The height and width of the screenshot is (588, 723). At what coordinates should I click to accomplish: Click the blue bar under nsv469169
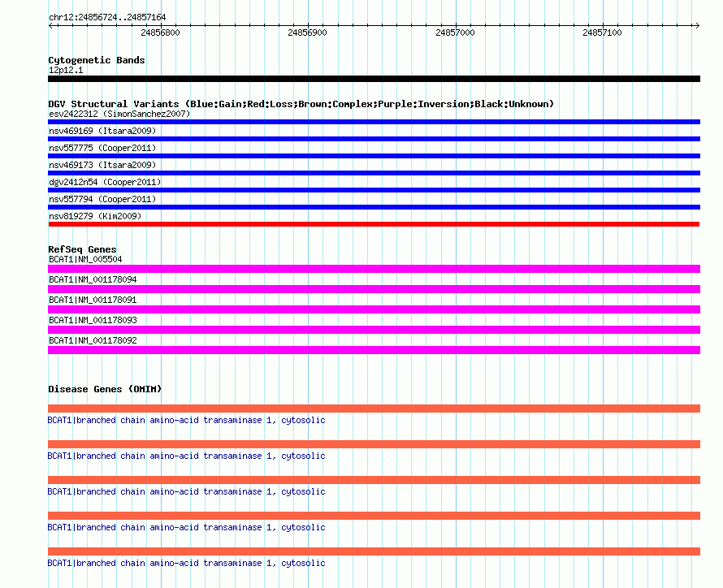pyautogui.click(x=374, y=139)
